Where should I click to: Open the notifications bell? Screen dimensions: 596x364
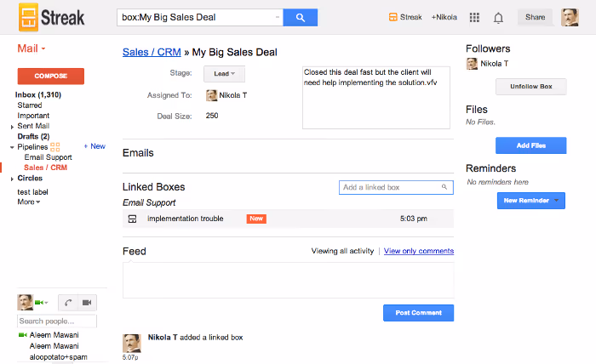tap(498, 18)
